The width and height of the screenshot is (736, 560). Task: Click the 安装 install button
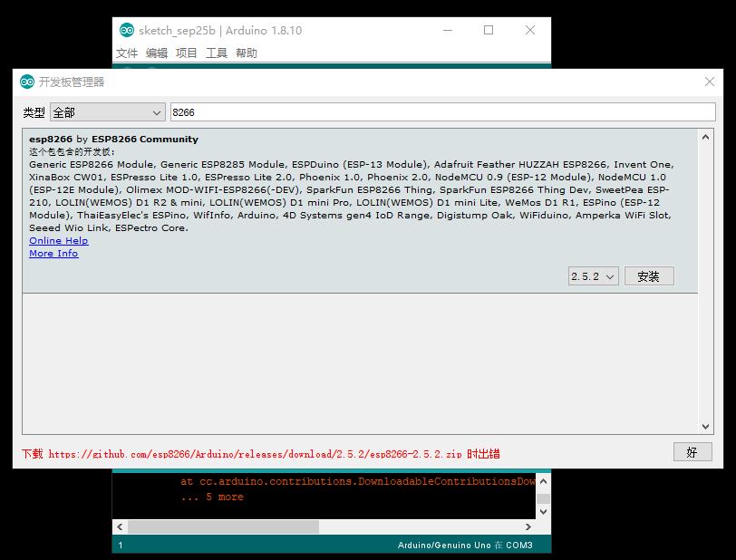(649, 276)
